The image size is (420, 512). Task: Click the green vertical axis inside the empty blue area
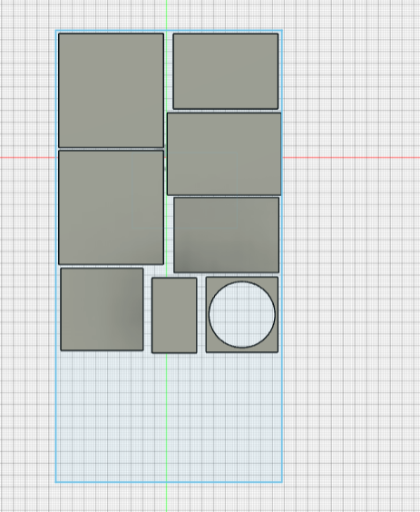(x=166, y=418)
